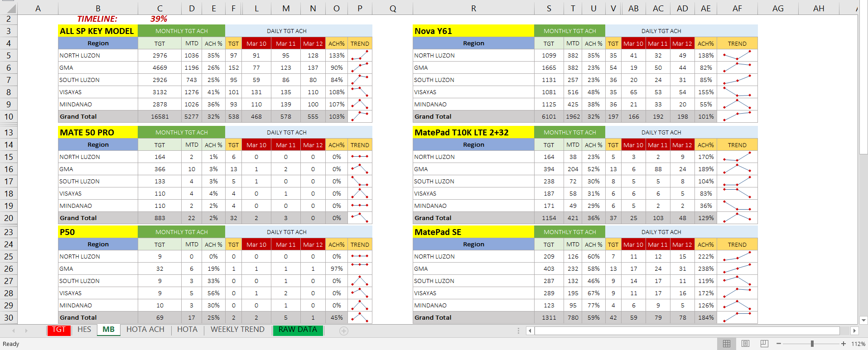Click the 'MATE 50 PRO' title cell
Image resolution: width=868 pixels, height=350 pixels.
tap(98, 132)
